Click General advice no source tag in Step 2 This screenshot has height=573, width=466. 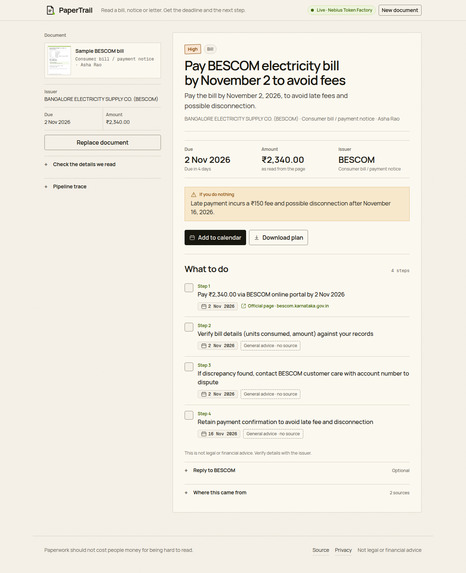coord(270,346)
